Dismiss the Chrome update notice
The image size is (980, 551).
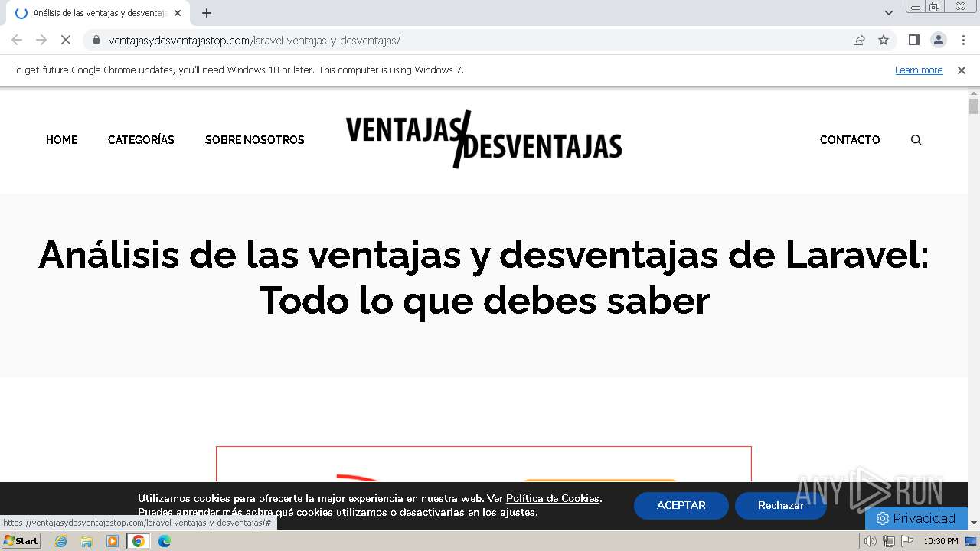click(962, 70)
